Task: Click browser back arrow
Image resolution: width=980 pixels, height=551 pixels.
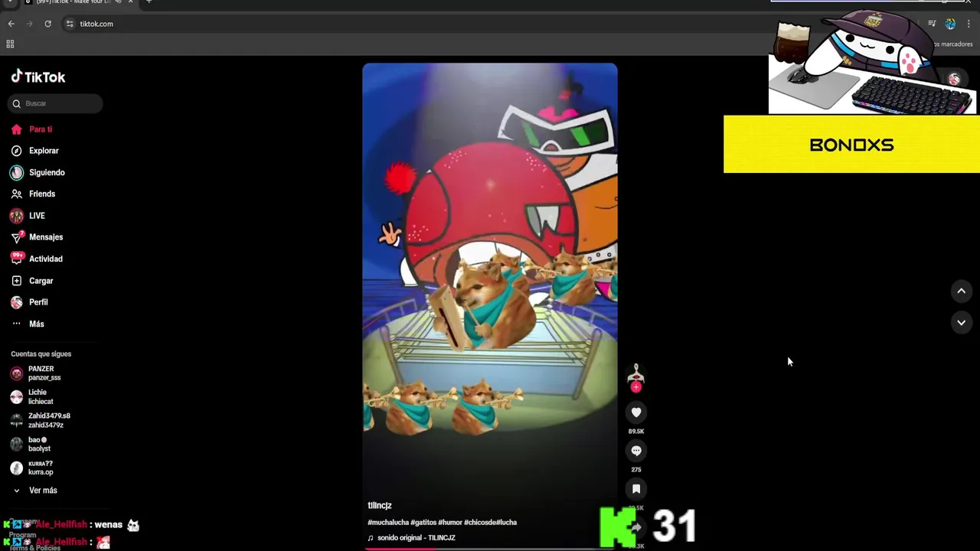Action: 11,24
